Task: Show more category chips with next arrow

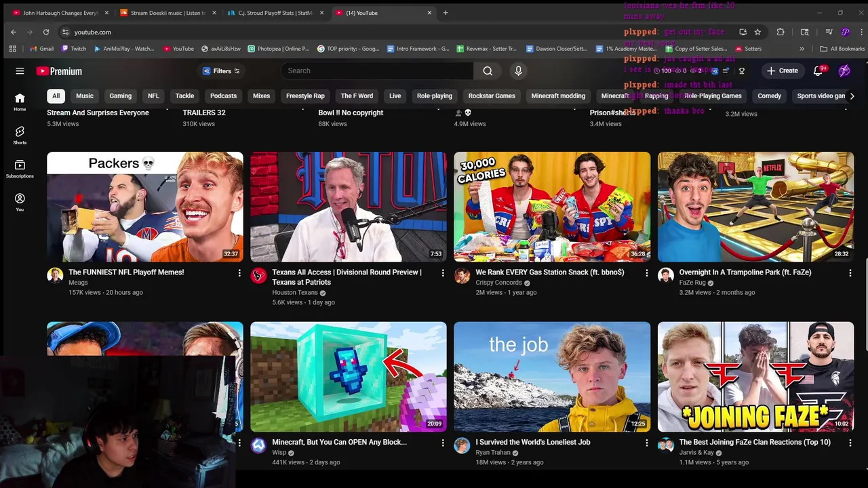Action: 852,96
